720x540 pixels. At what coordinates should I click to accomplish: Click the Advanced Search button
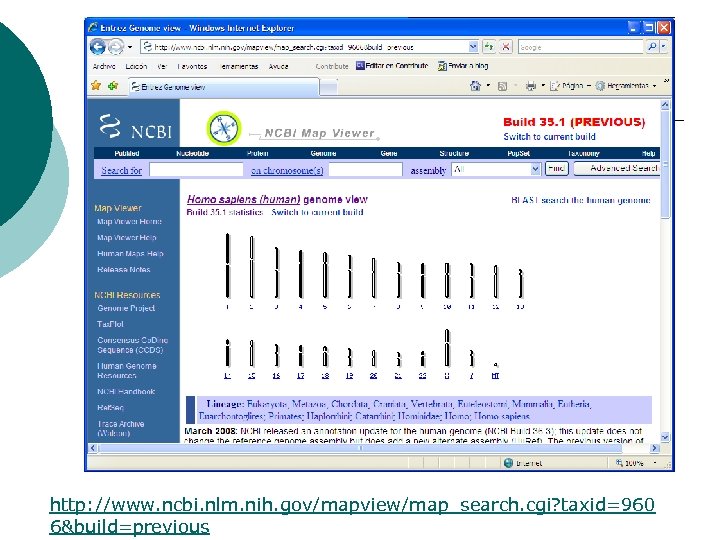tap(618, 169)
